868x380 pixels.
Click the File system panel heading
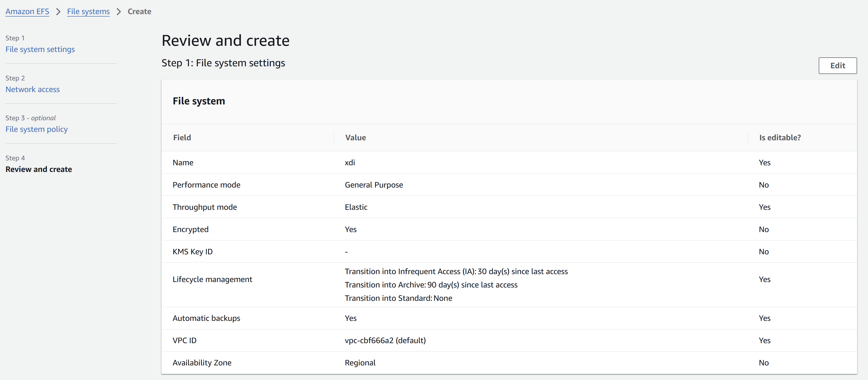tap(199, 101)
